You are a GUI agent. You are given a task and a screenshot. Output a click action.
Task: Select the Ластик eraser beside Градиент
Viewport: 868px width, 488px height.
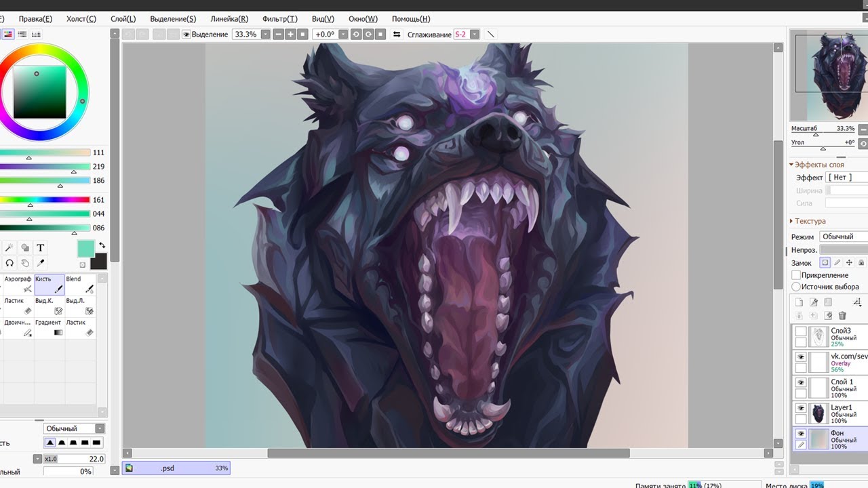click(80, 328)
